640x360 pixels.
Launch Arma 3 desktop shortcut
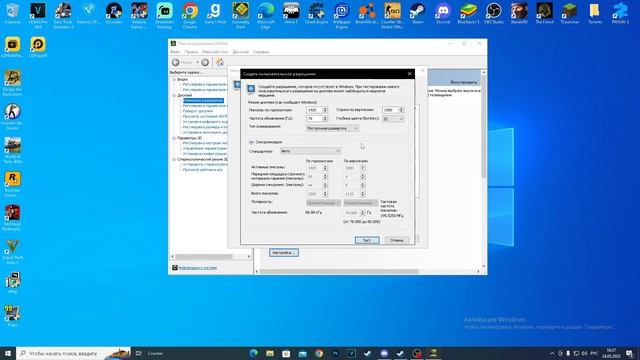pyautogui.click(x=291, y=13)
